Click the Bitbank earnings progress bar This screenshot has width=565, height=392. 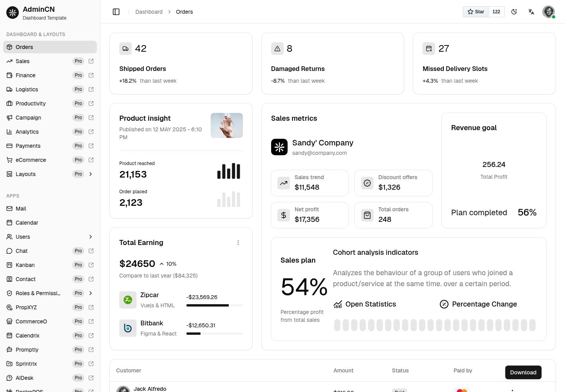[215, 334]
